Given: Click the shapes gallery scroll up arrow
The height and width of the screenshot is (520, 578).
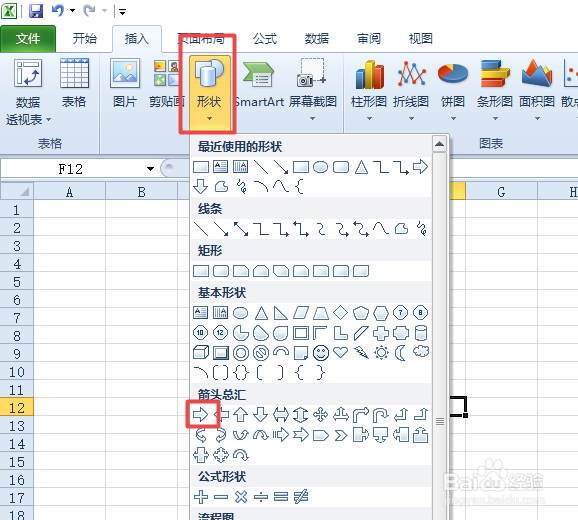Looking at the screenshot, I should pos(439,144).
